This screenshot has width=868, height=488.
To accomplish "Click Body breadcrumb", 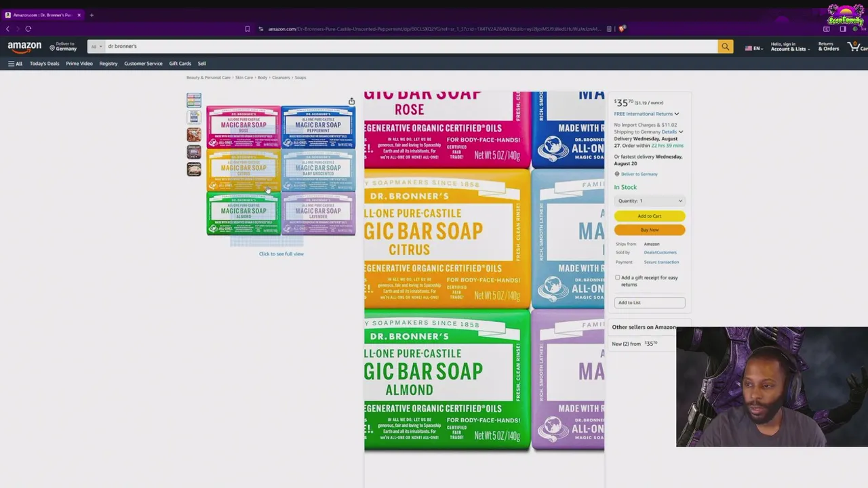I will [x=262, y=78].
